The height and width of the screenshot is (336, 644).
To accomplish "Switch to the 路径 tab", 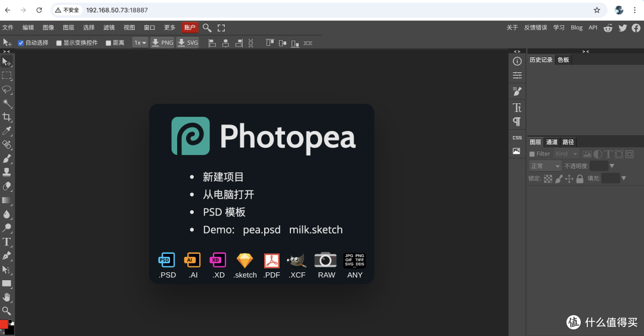I will (568, 142).
